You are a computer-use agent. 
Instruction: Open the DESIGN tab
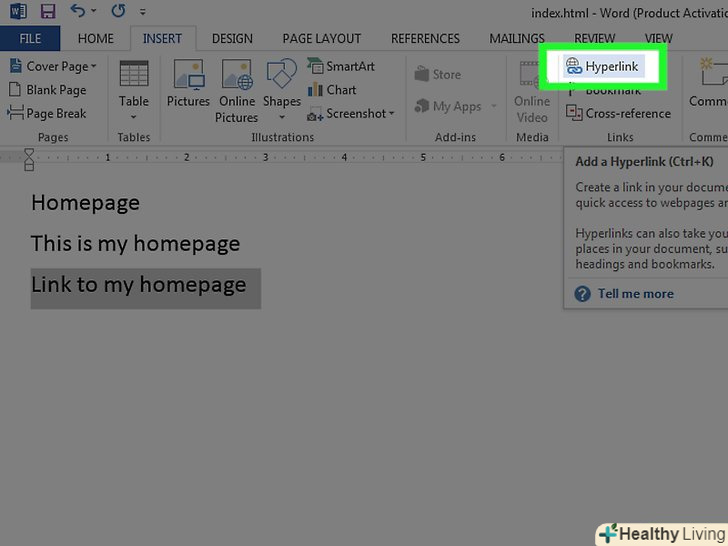coord(232,39)
